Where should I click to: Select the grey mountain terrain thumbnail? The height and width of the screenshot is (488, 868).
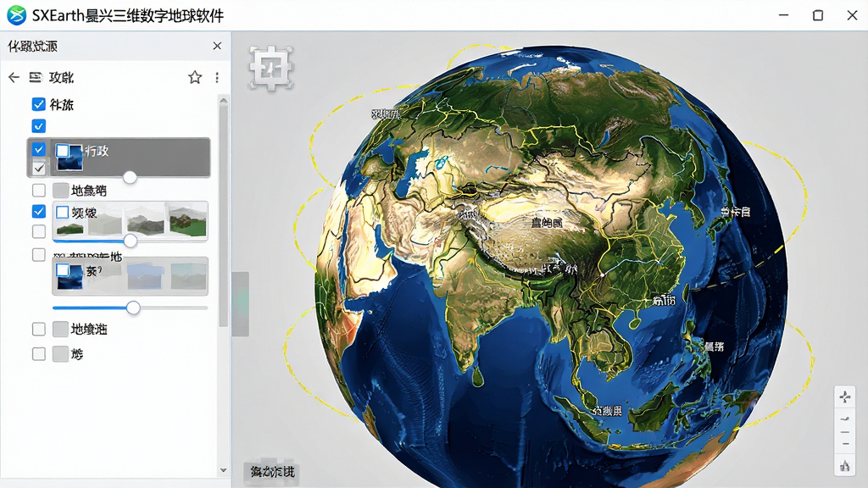pyautogui.click(x=145, y=220)
